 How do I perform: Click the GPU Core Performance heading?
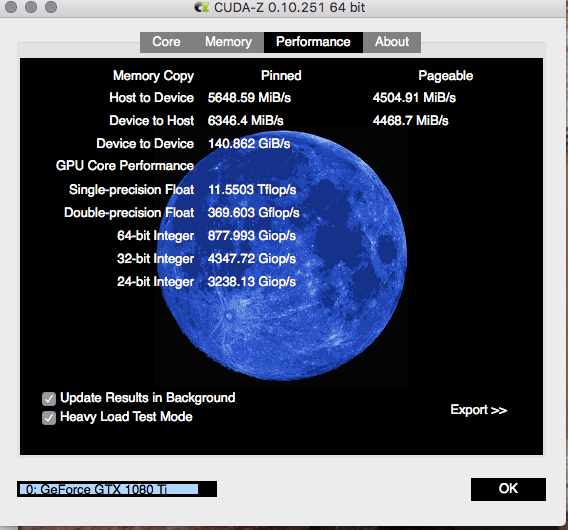pyautogui.click(x=125, y=166)
